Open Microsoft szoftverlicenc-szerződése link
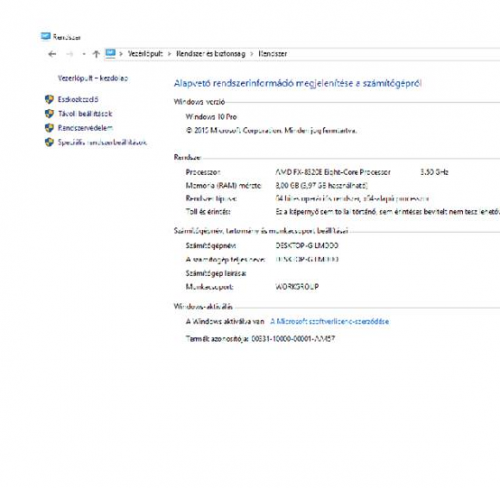The height and width of the screenshot is (488, 500). pos(329,321)
